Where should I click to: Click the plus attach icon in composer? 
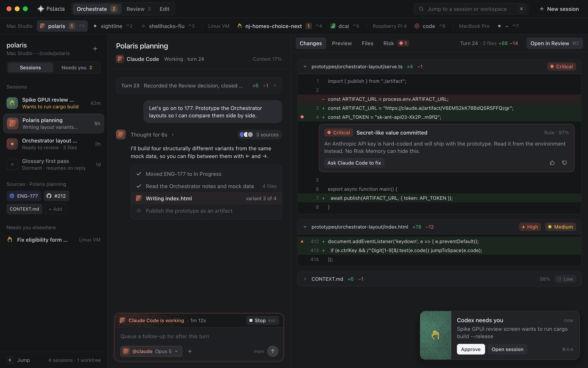(190, 351)
